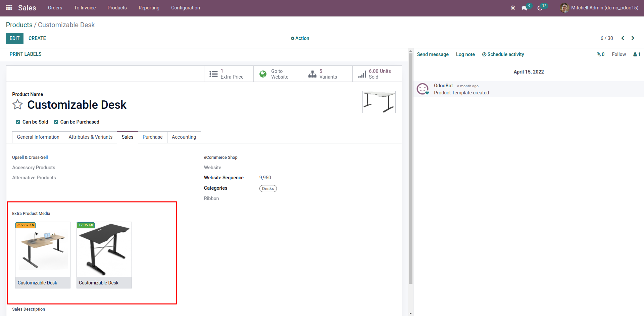Open the 392.87 Kb desk media image

(x=43, y=250)
